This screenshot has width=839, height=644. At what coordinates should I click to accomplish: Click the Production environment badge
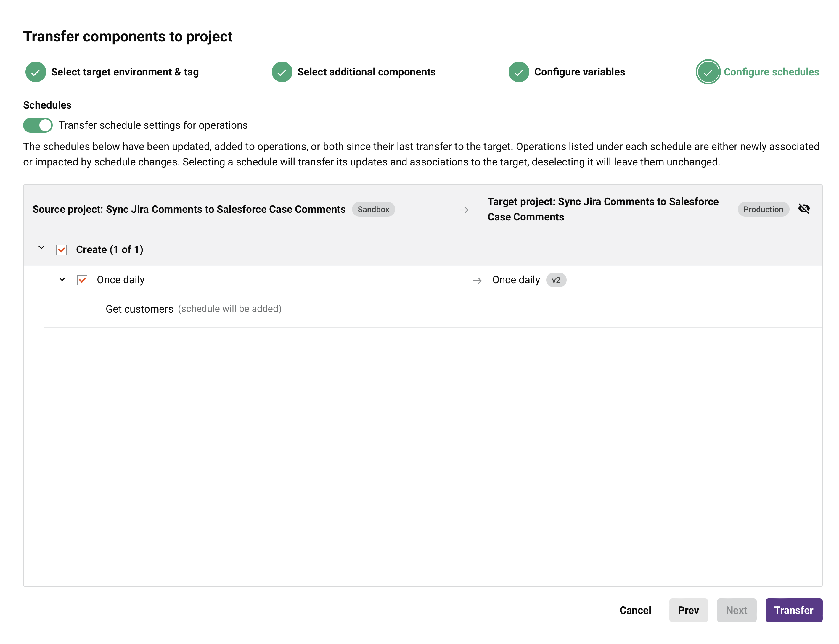(763, 209)
